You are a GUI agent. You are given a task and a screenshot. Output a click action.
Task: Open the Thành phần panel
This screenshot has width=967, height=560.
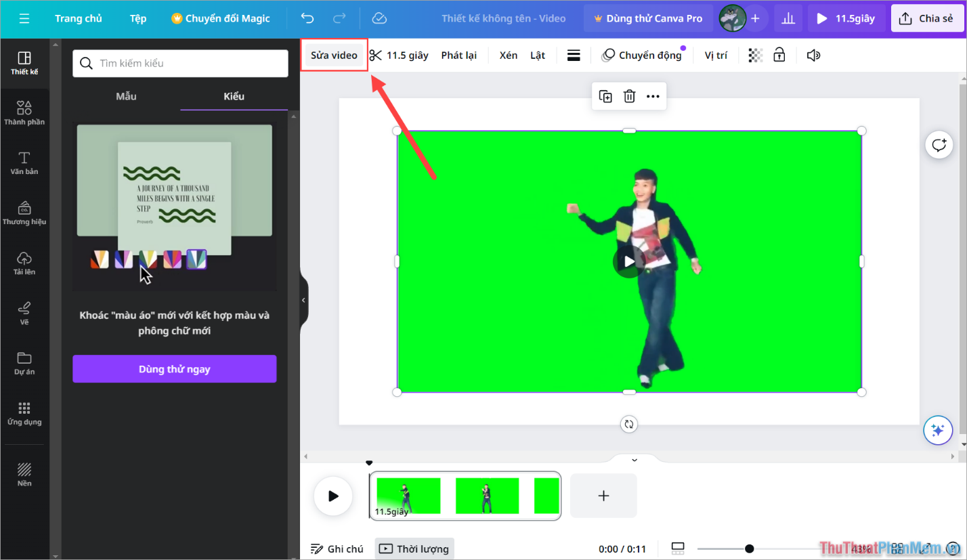coord(24,112)
